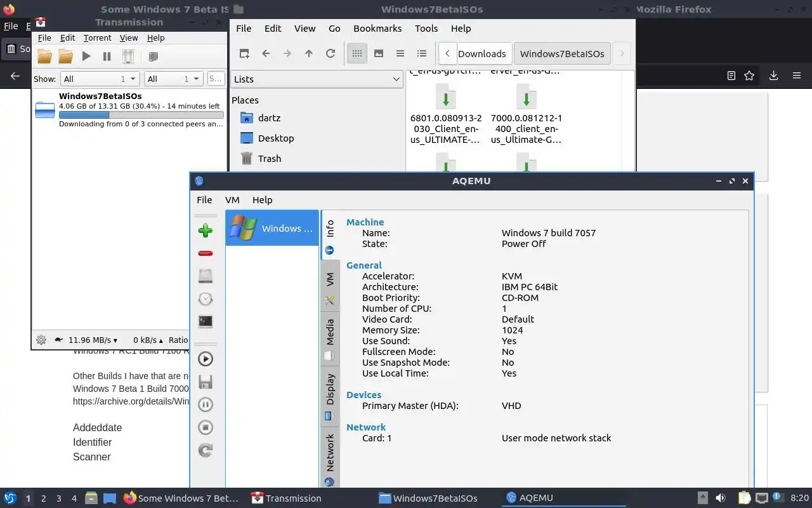Go back in file manager toolbar
The image size is (812, 508).
pyautogui.click(x=266, y=53)
